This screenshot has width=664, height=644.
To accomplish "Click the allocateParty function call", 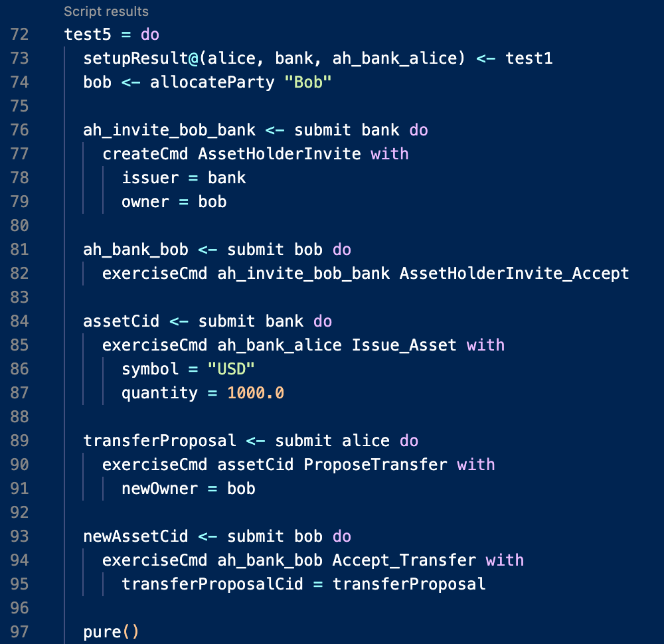I will click(212, 82).
